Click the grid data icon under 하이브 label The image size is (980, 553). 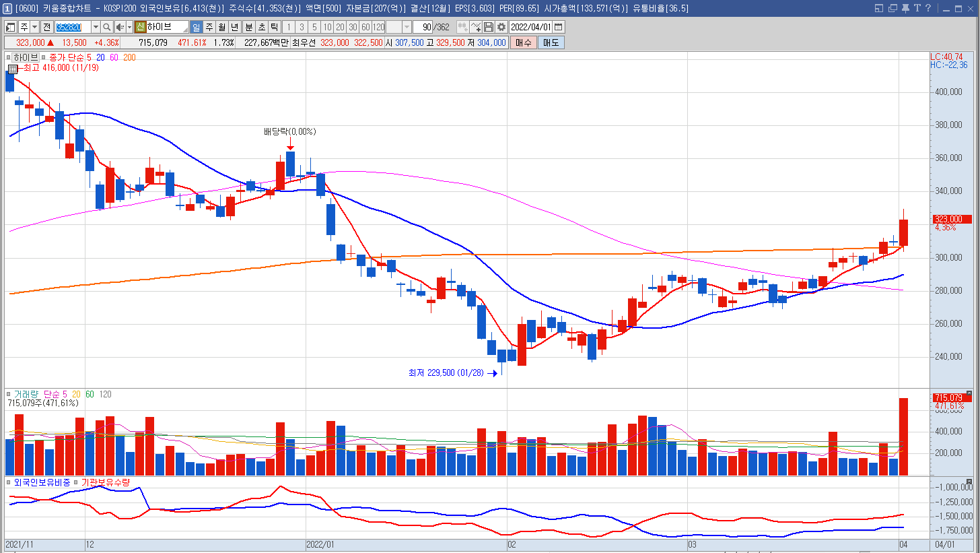tap(12, 68)
